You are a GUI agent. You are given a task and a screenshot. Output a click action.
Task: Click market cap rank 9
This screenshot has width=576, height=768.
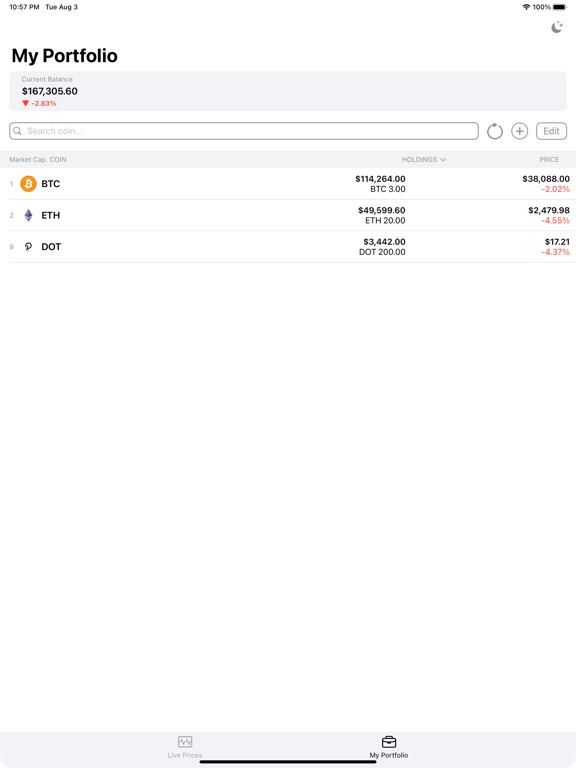click(11, 247)
